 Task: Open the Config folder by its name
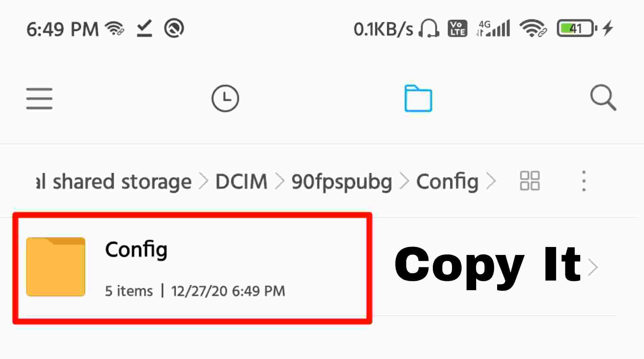[x=136, y=250]
